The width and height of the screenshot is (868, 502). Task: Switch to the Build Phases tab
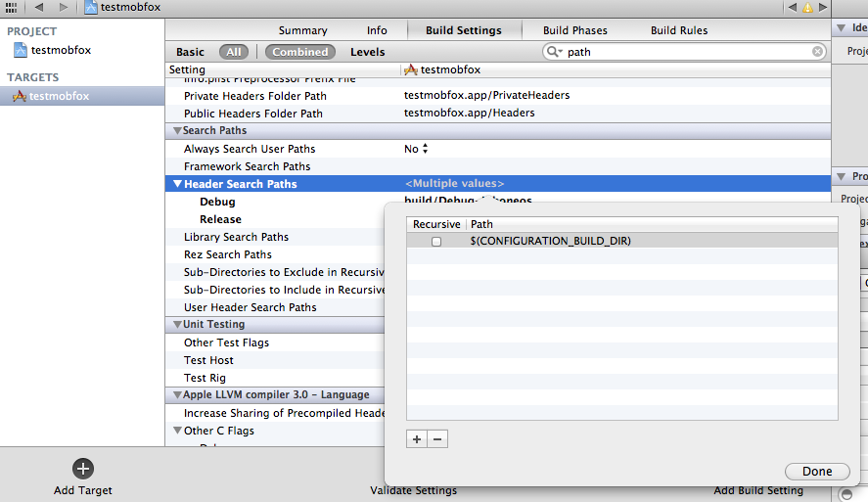[575, 30]
